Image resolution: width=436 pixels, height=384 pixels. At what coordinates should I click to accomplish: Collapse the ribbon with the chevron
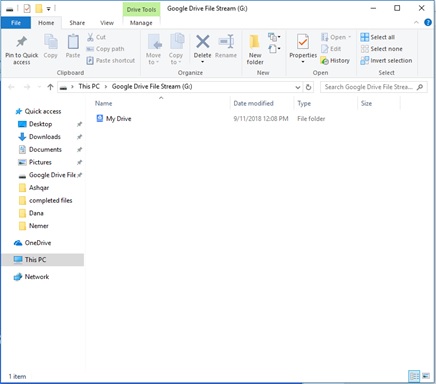tap(416, 22)
